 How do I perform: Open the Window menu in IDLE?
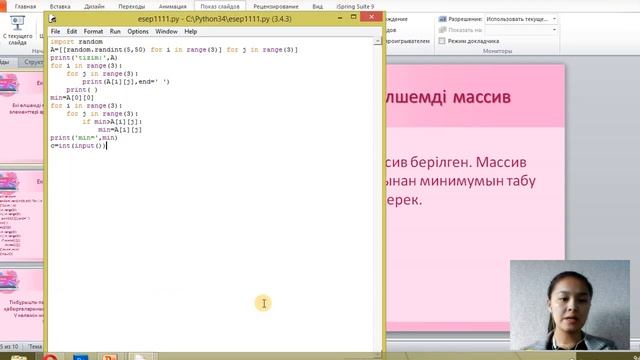[166, 31]
